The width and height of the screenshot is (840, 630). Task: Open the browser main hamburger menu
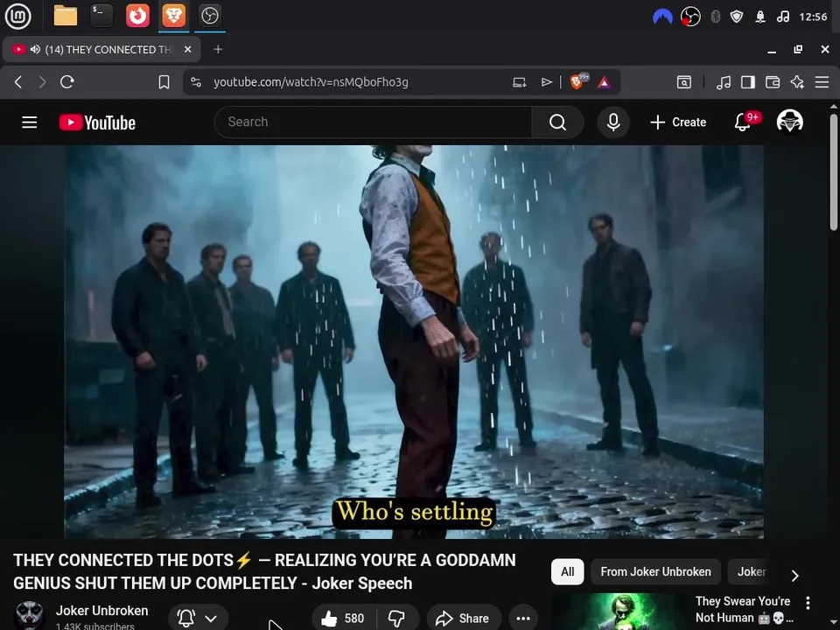pyautogui.click(x=822, y=82)
